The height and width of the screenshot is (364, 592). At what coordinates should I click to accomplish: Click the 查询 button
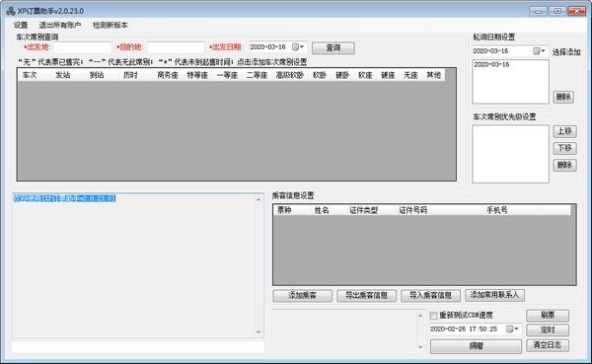[x=333, y=47]
